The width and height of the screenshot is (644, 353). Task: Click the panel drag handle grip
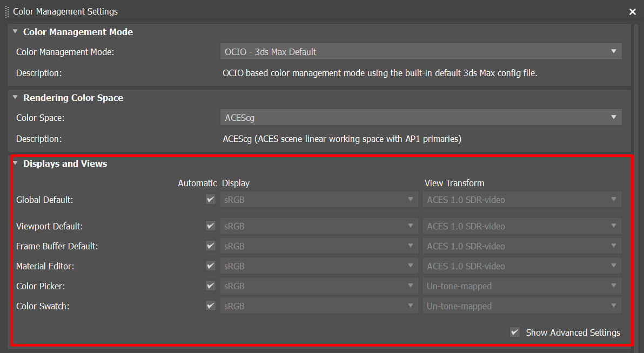tap(7, 11)
